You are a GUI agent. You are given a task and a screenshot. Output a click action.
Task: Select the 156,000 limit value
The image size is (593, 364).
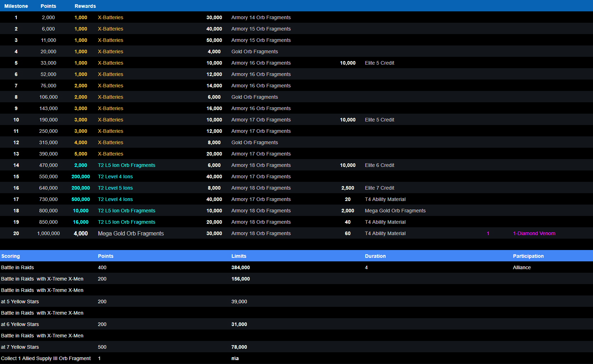[x=240, y=279]
